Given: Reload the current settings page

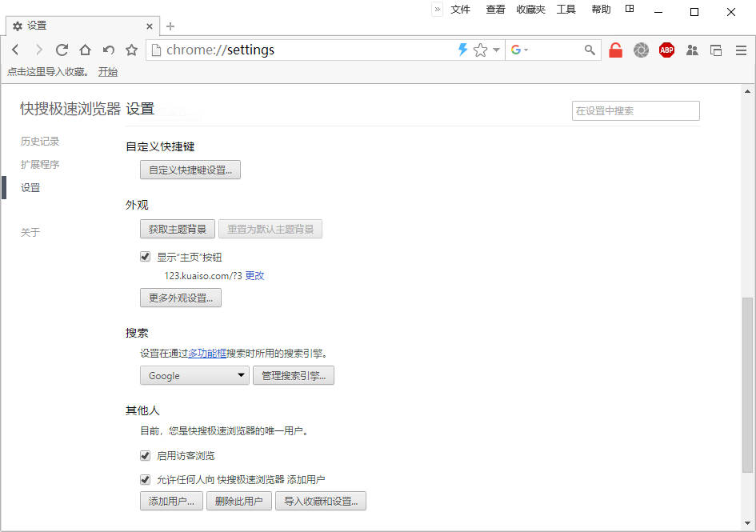Looking at the screenshot, I should pos(62,50).
